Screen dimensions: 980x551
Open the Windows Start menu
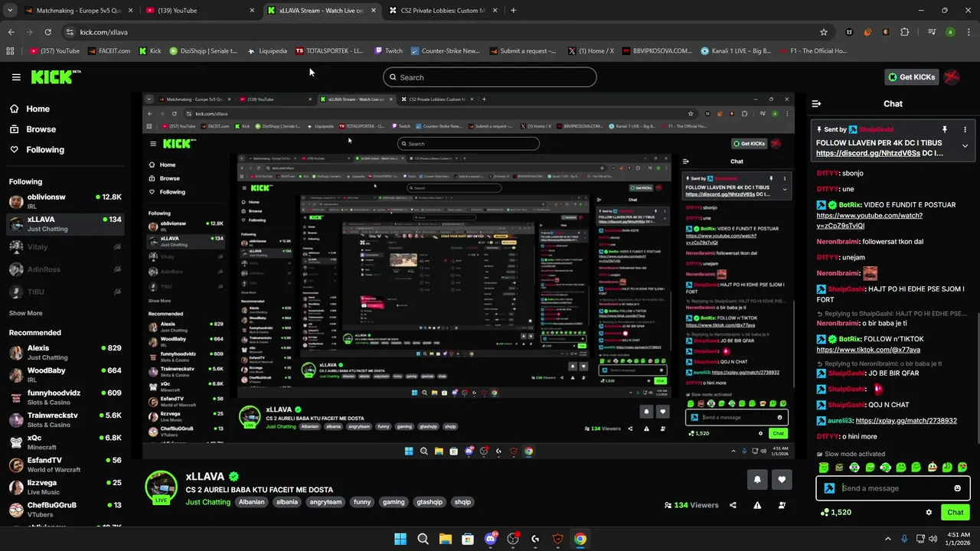pos(400,539)
